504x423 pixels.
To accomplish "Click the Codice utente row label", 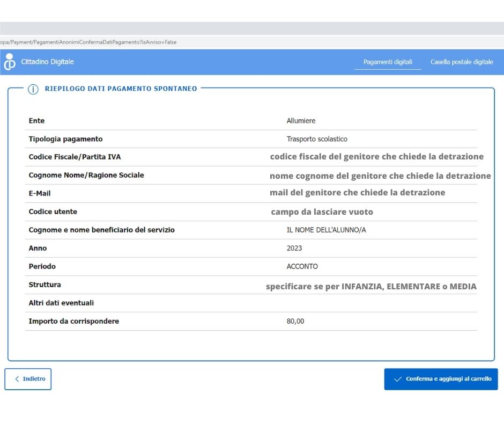I will (x=53, y=211).
